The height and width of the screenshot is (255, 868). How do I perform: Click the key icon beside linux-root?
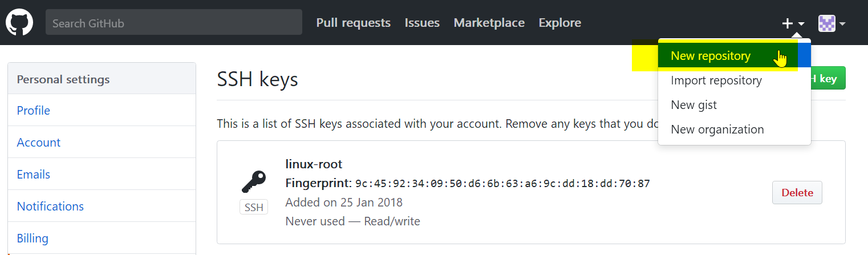(253, 183)
